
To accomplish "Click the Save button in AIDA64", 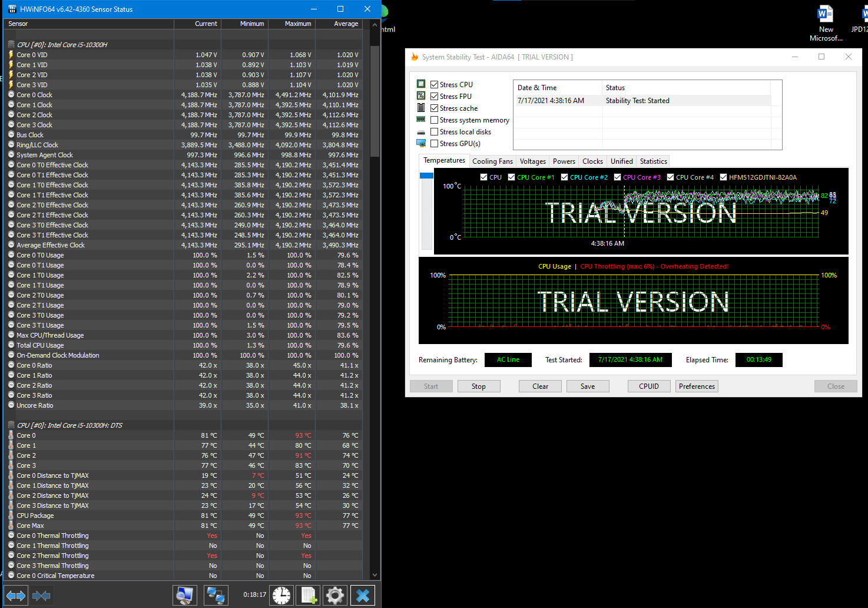I will point(588,386).
